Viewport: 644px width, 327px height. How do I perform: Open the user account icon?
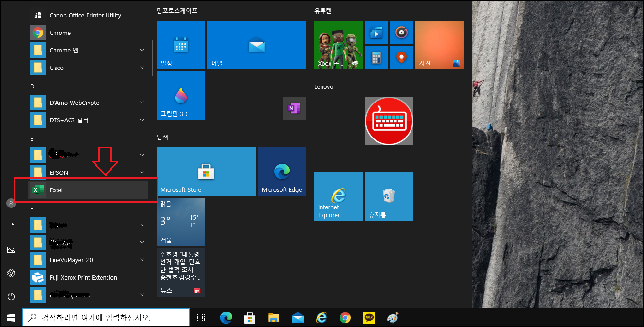pos(11,203)
